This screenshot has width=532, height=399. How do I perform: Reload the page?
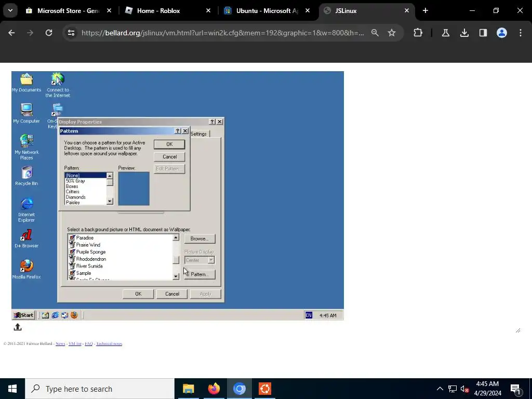(49, 33)
